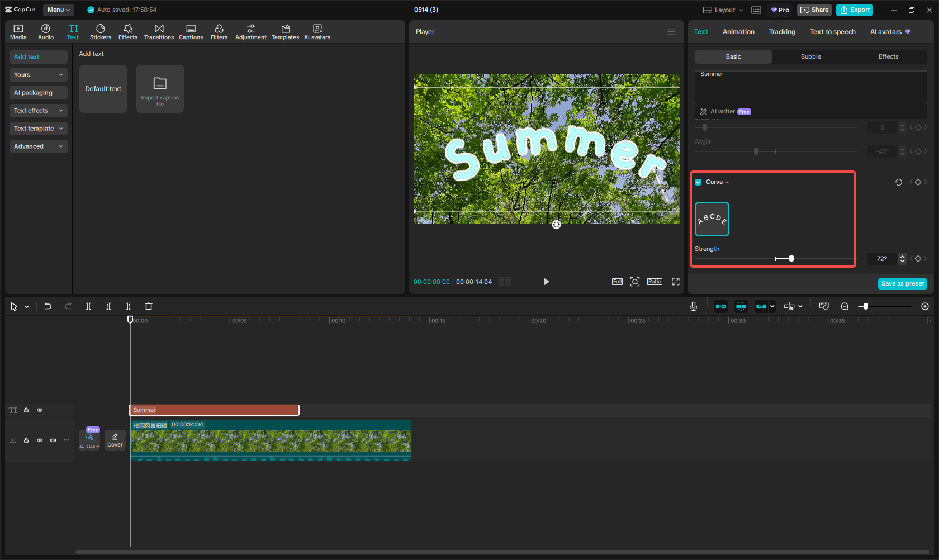Select the Adjustment tool
Viewport: 939px width, 560px height.
[251, 31]
